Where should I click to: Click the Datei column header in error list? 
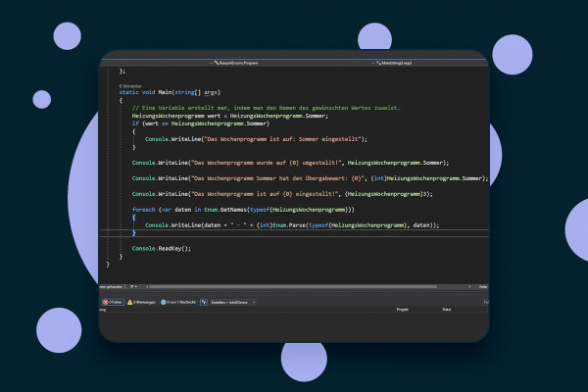447,309
